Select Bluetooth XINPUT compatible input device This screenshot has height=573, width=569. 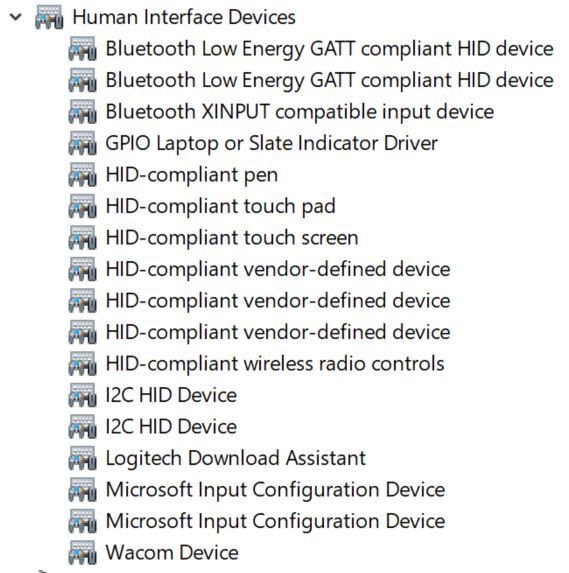pos(300,112)
